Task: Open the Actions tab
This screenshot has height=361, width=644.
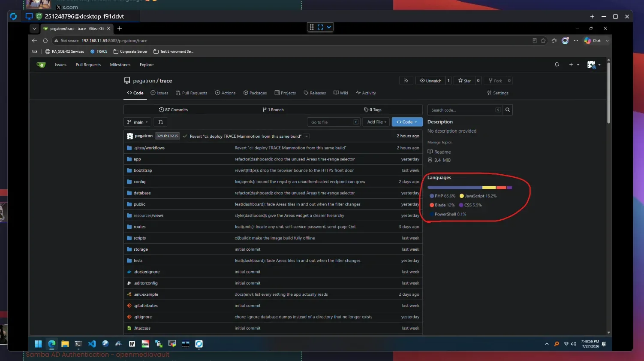Action: point(225,93)
